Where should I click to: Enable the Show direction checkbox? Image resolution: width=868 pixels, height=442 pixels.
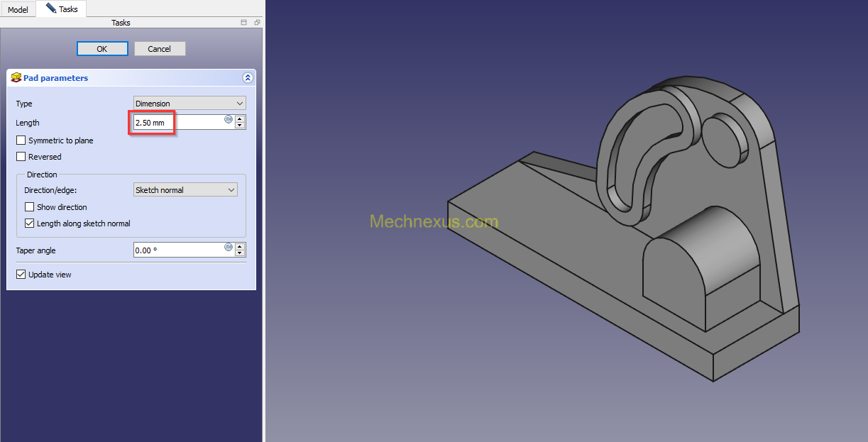(x=29, y=207)
